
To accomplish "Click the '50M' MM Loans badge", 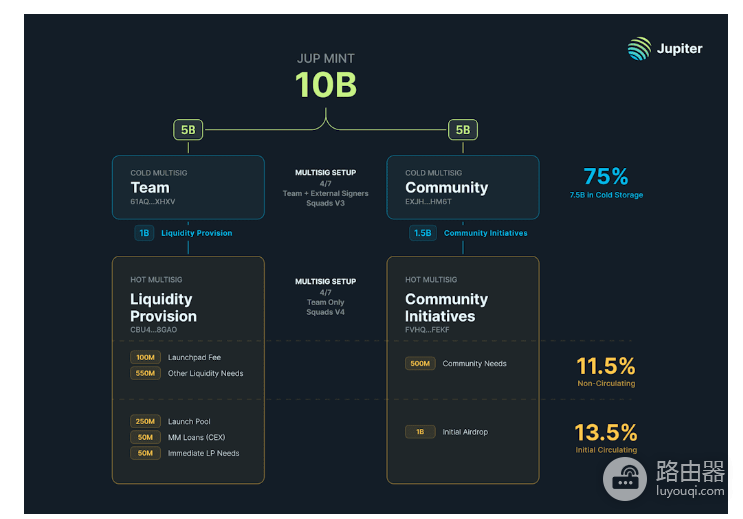I will pos(145,437).
